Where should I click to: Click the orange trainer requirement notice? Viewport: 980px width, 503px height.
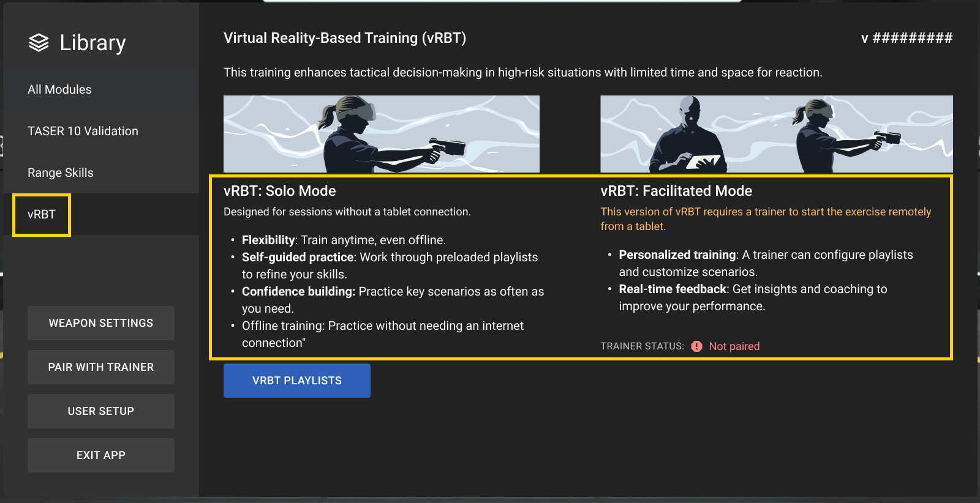[x=765, y=218]
